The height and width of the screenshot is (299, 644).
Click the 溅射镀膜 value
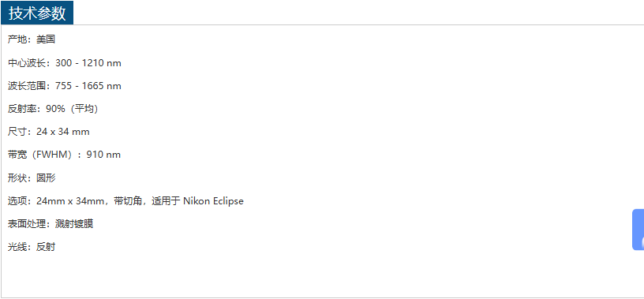click(x=74, y=224)
